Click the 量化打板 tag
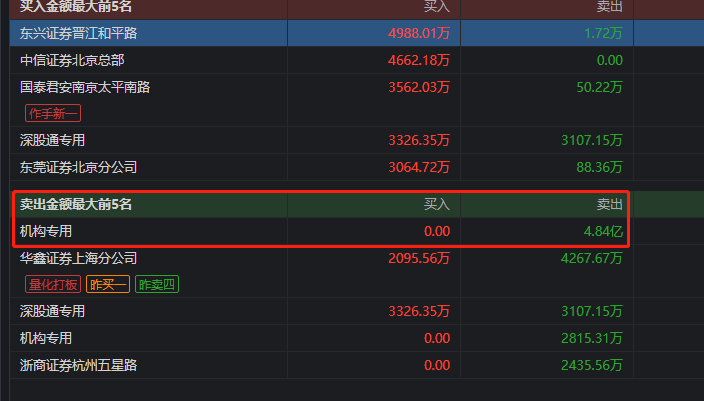This screenshot has width=704, height=401. tap(53, 285)
